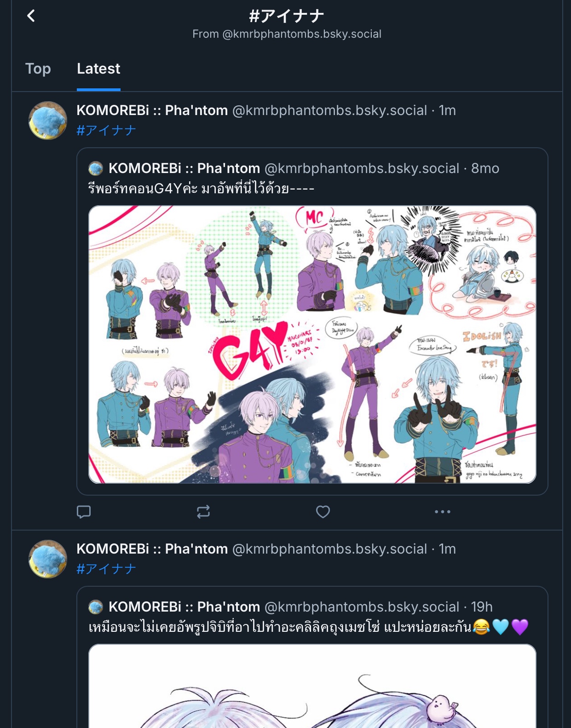This screenshot has width=571, height=728.
Task: Open #アイナナ hashtag link in second post
Action: pos(106,569)
